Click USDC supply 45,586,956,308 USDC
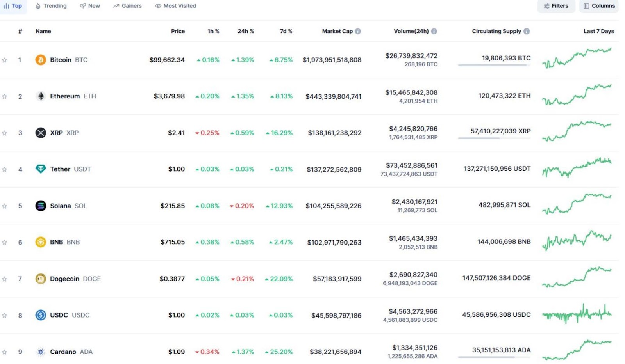 (496, 314)
